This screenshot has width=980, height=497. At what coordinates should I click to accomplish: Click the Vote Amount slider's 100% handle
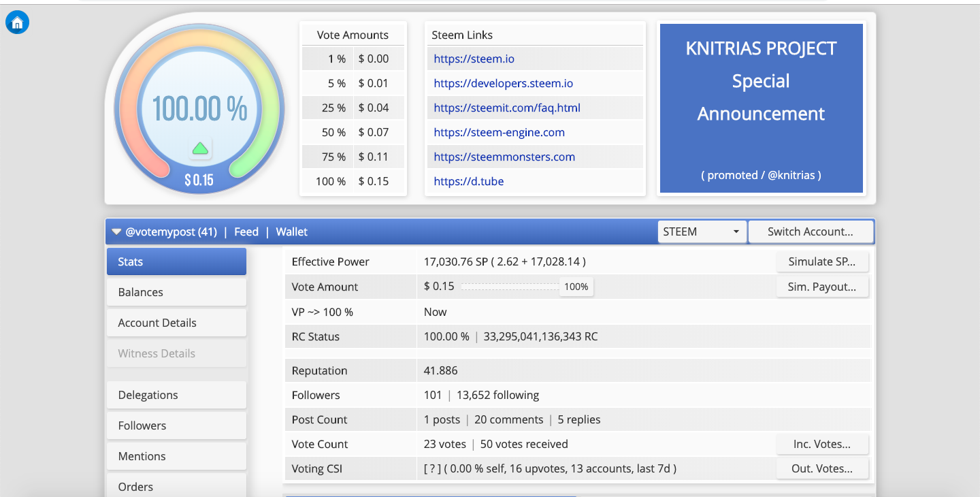576,287
